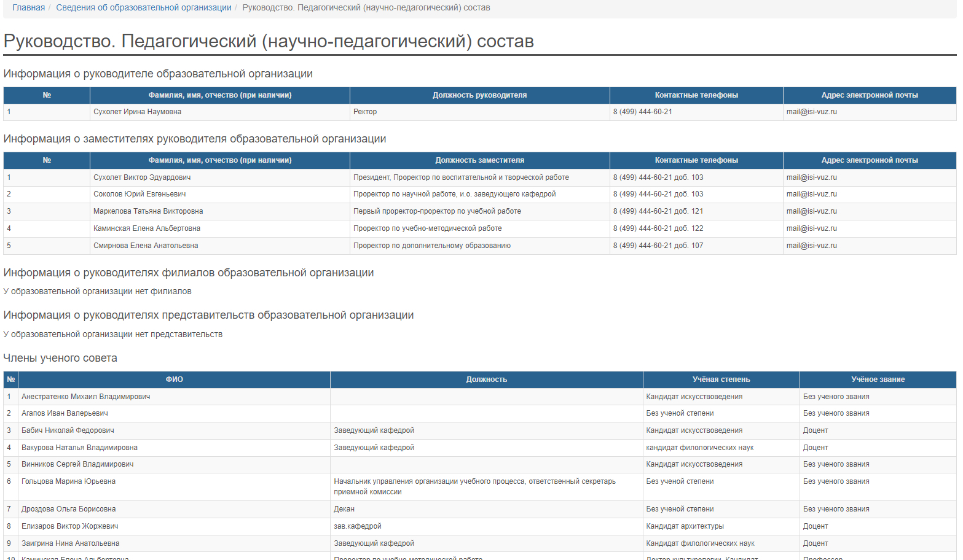963x560 pixels.
Task: Select the name "Маркелова Татьяна Викторовна"
Action: [148, 211]
